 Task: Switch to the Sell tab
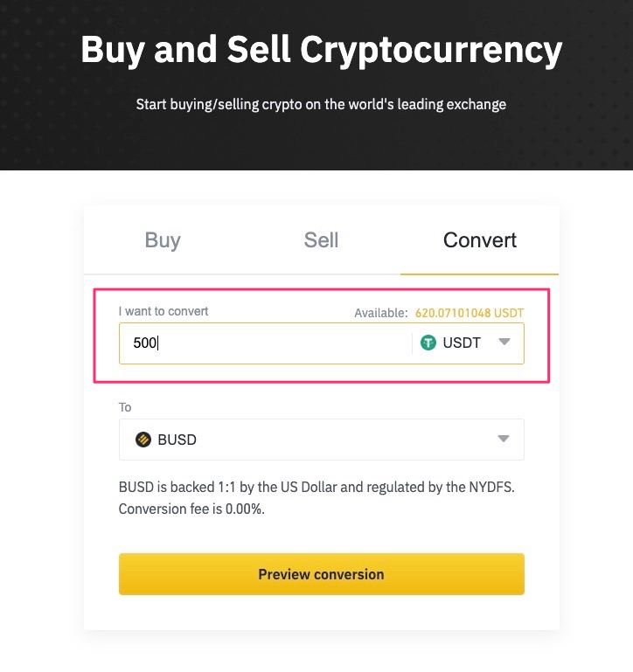[321, 240]
